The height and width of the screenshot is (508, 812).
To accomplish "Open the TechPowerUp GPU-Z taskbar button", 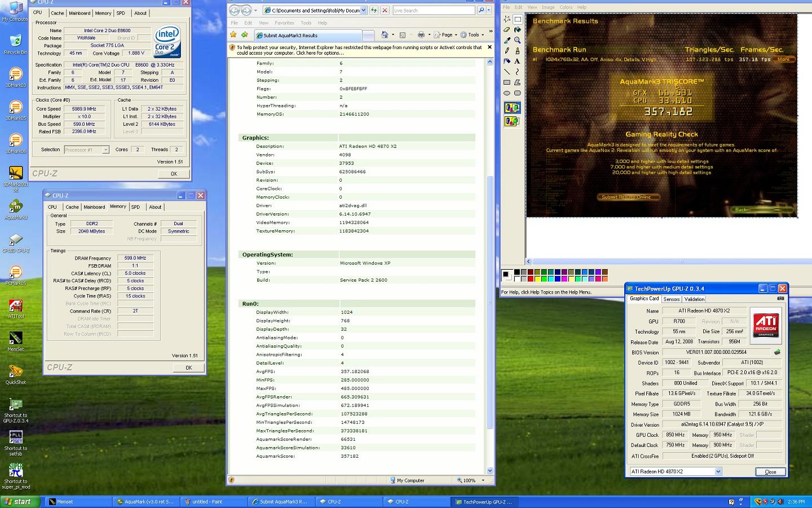I will point(484,502).
